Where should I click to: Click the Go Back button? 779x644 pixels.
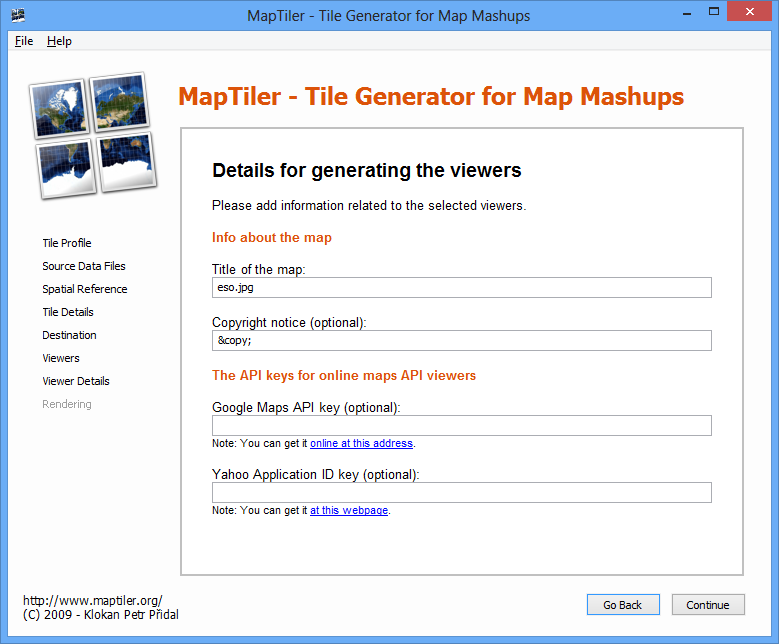(x=623, y=605)
